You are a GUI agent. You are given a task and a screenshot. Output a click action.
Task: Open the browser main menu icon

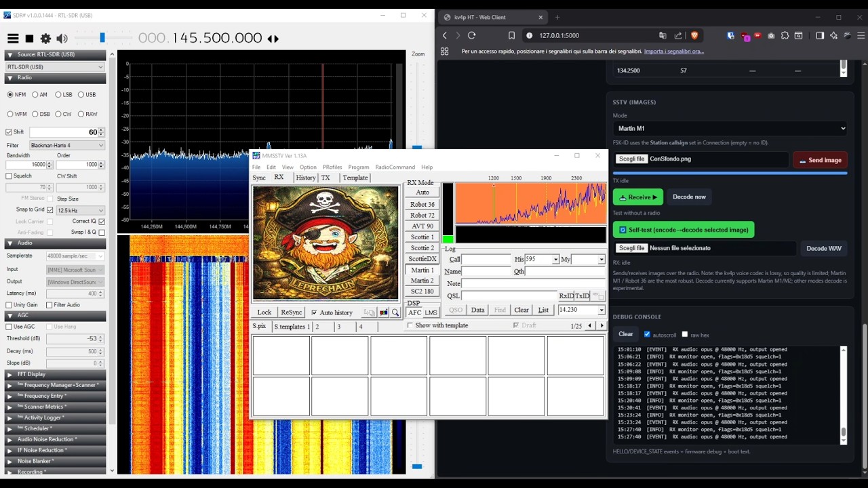[861, 35]
